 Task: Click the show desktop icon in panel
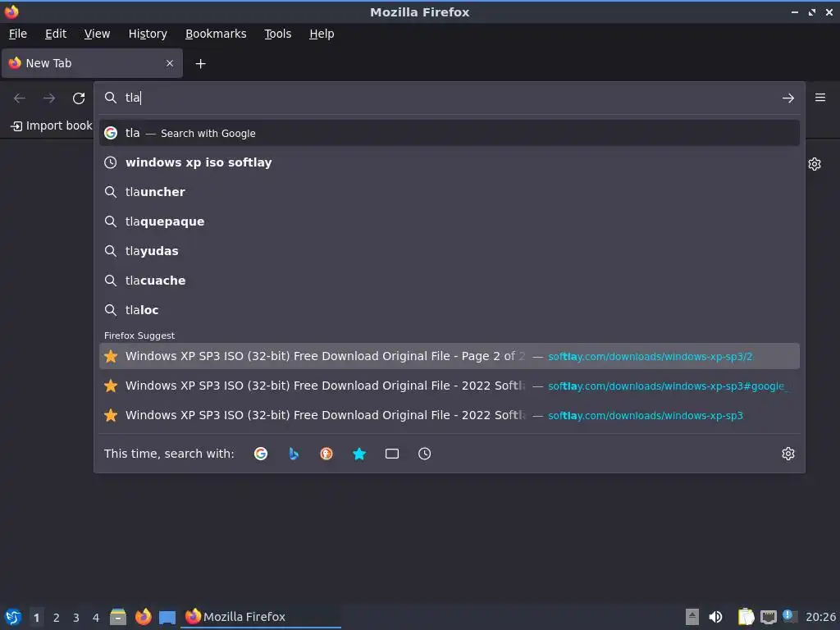pyautogui.click(x=167, y=617)
